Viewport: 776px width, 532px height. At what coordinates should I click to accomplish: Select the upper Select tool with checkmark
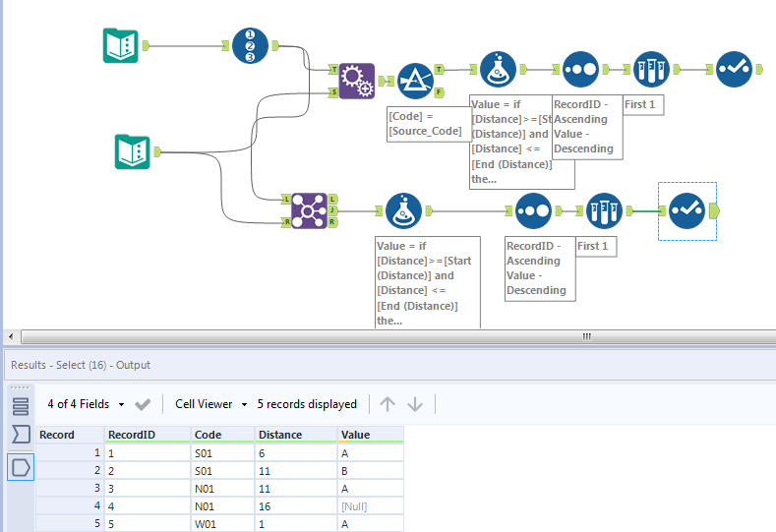[x=734, y=69]
